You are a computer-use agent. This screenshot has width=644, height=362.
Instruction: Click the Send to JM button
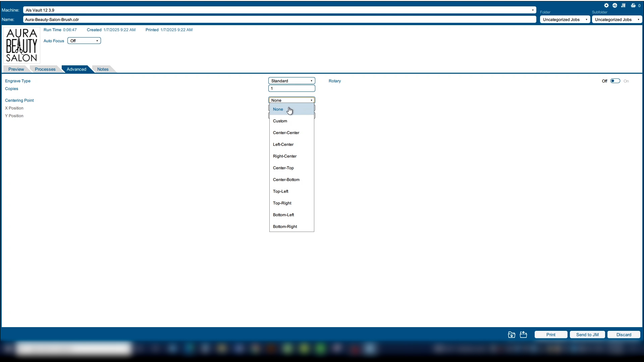click(587, 335)
